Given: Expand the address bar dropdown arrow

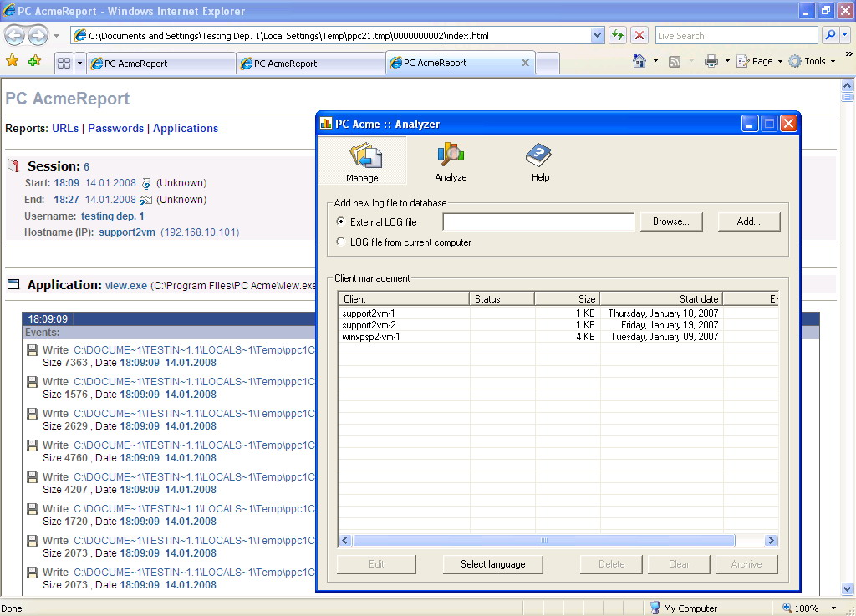Looking at the screenshot, I should pyautogui.click(x=597, y=35).
